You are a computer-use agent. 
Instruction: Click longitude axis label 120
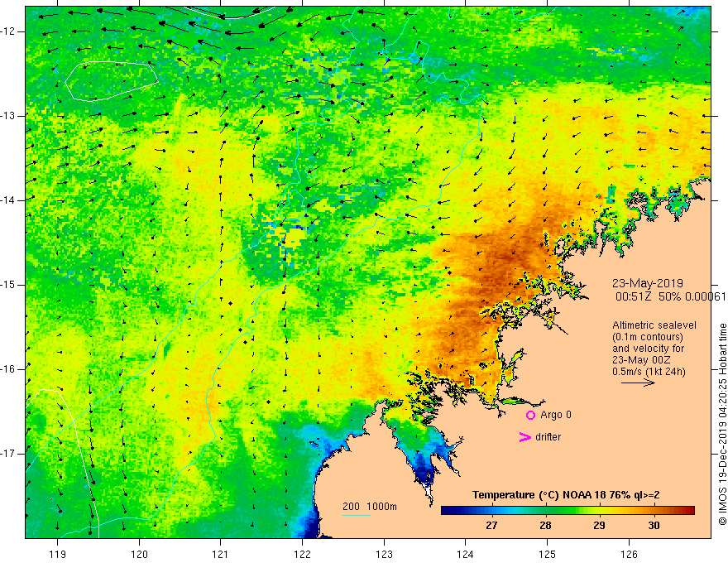pyautogui.click(x=139, y=554)
